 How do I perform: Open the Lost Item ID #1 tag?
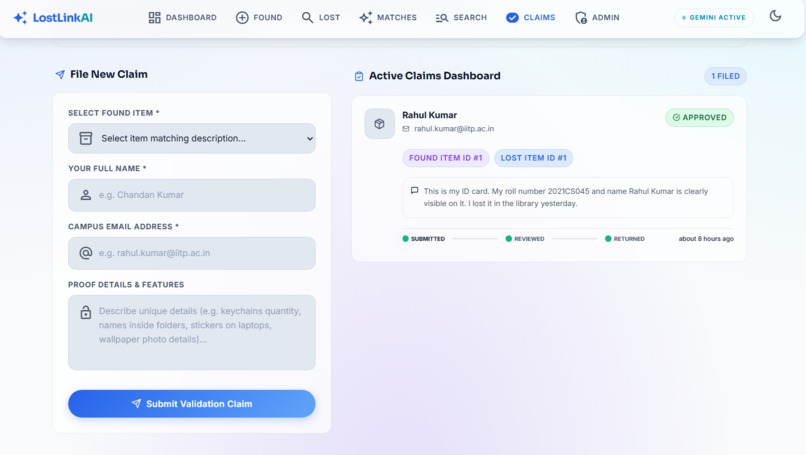click(x=534, y=158)
